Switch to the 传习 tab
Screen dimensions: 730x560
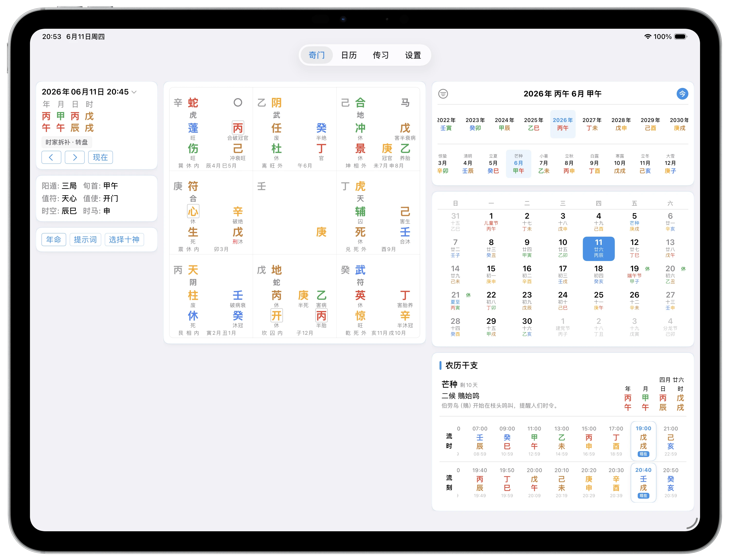(x=381, y=55)
